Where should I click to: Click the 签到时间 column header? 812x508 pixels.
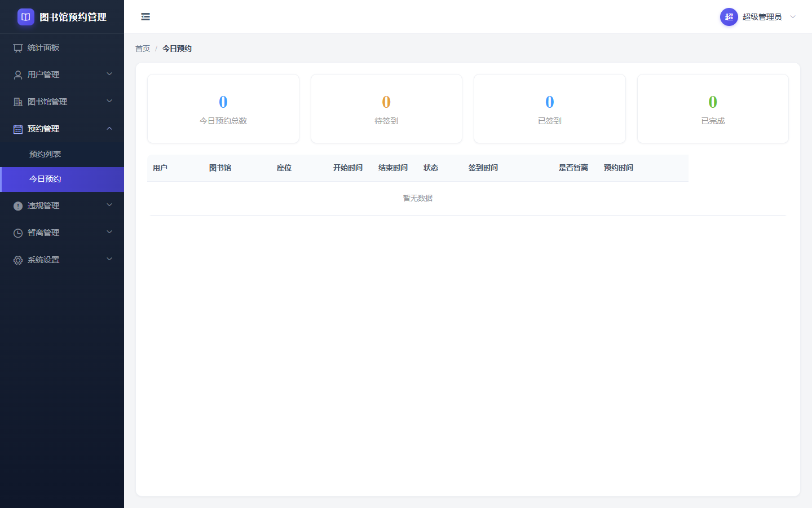(483, 168)
